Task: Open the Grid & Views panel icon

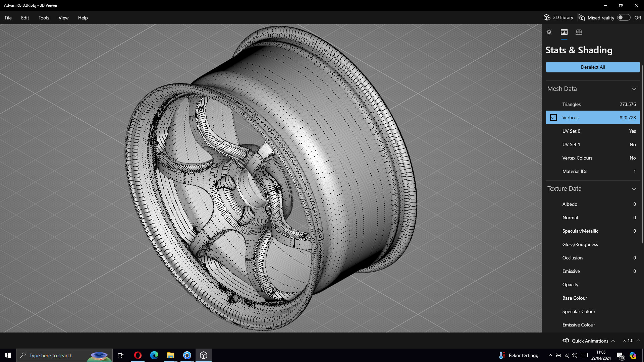Action: tap(579, 32)
